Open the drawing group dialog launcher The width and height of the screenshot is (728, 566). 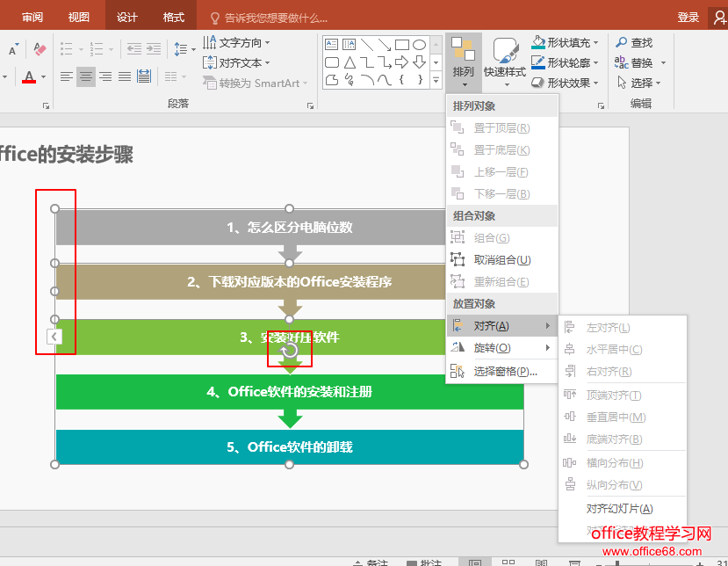pos(601,106)
